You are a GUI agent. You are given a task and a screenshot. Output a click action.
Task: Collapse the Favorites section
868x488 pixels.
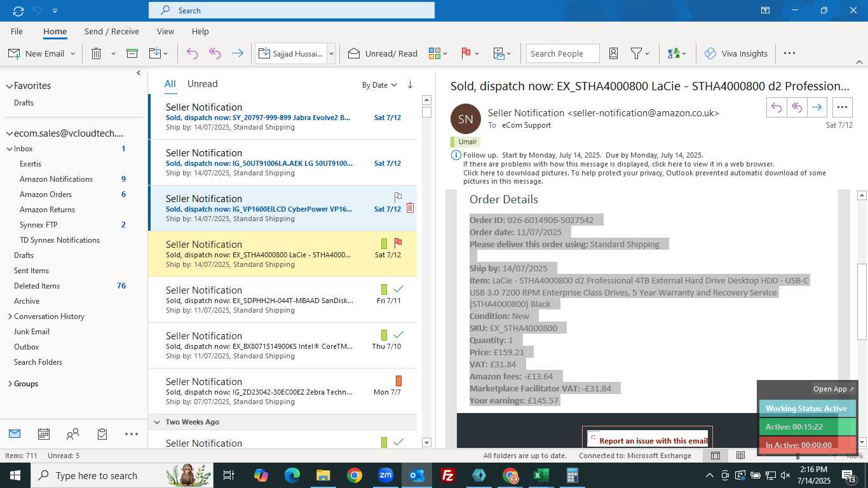pyautogui.click(x=10, y=86)
